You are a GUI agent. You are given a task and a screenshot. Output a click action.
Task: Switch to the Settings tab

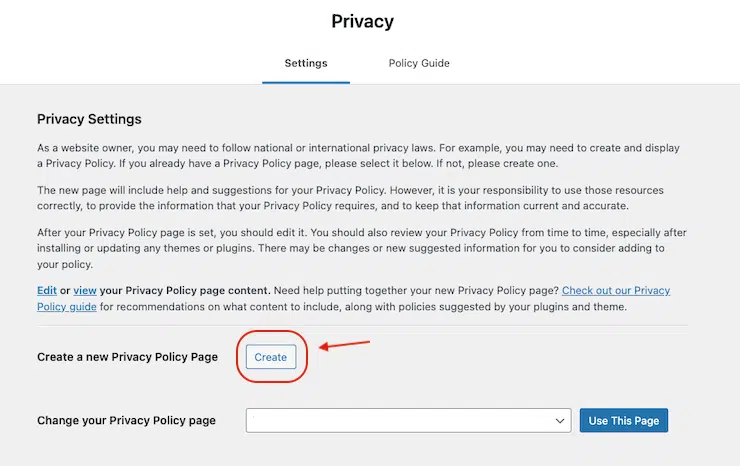coord(305,63)
